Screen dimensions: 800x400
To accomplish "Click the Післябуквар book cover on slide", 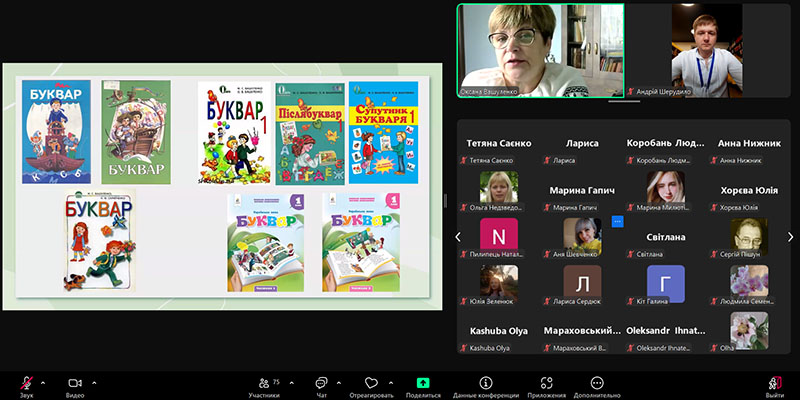I will [310, 134].
